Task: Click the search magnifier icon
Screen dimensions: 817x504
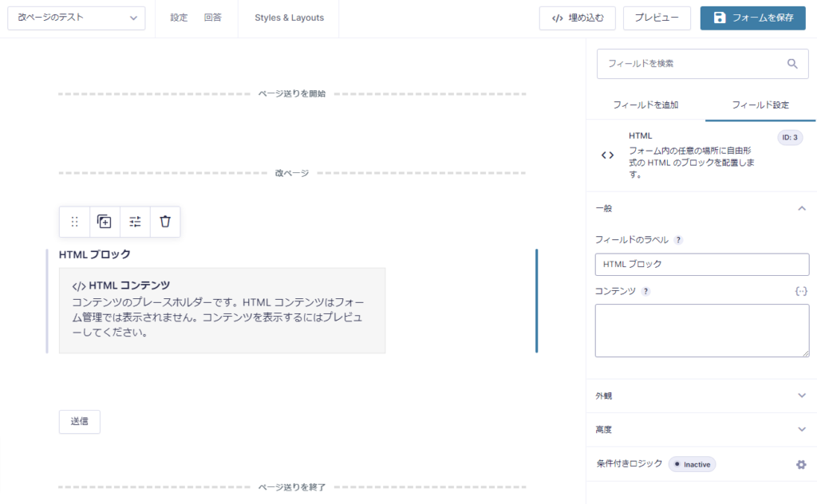Action: tap(792, 64)
